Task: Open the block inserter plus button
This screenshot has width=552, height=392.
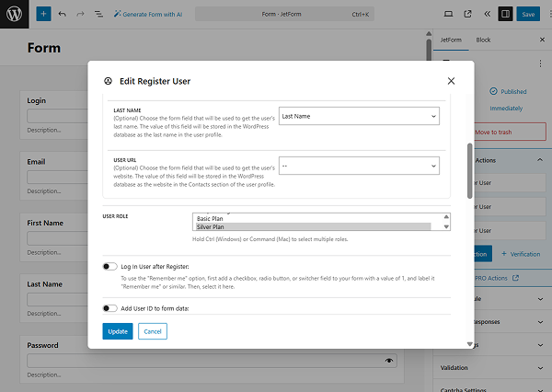Action: pyautogui.click(x=43, y=14)
